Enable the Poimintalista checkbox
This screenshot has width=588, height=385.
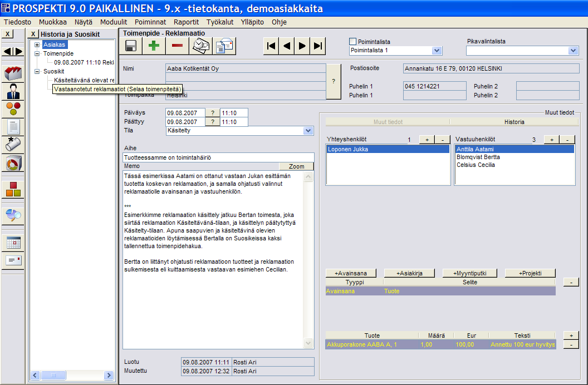point(352,42)
